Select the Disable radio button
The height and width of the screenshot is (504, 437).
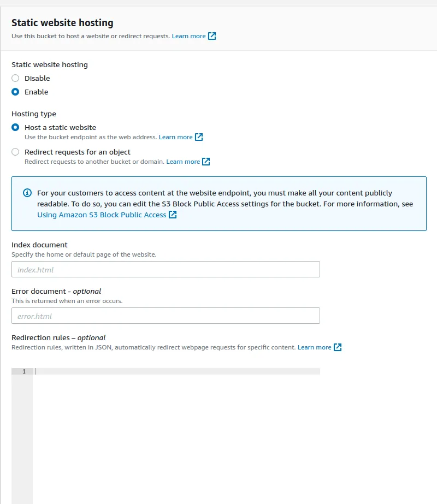click(x=15, y=78)
